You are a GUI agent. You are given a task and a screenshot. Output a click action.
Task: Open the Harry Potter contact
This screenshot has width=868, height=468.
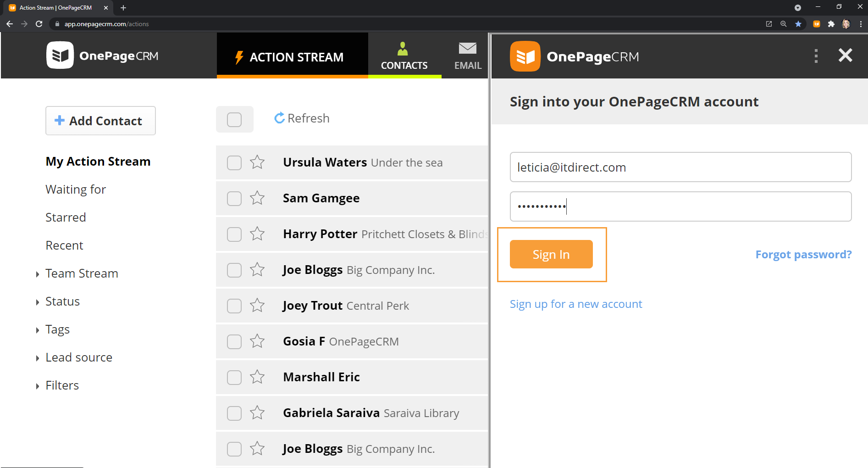click(x=320, y=234)
